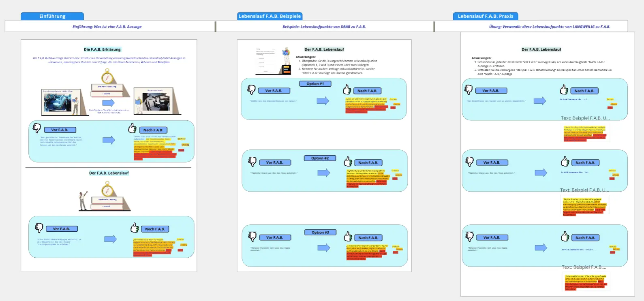The image size is (644, 301).
Task: Click compass icon below "Die F.A.B. Erklärung"
Action: [108, 76]
